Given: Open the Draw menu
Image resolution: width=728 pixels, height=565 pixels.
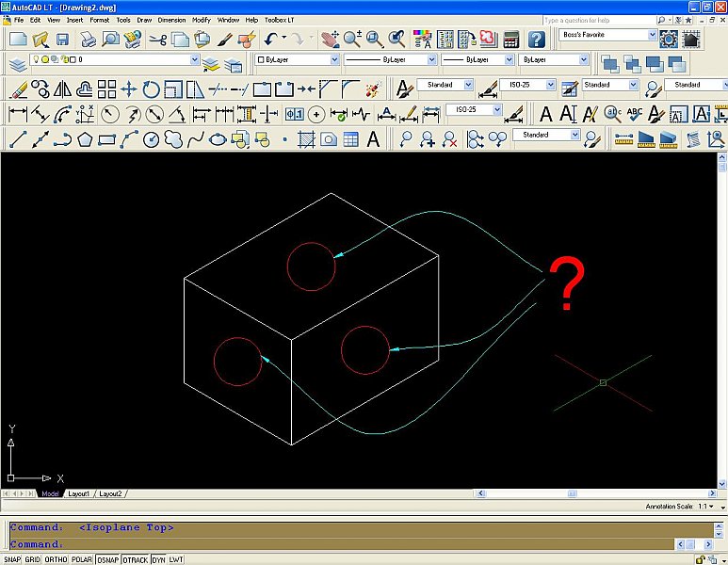Looking at the screenshot, I should [x=144, y=20].
